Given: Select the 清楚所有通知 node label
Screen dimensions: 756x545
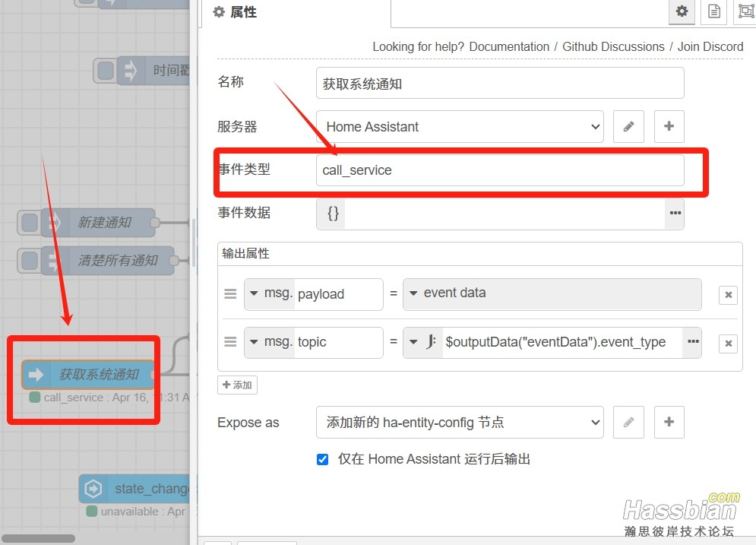Looking at the screenshot, I should 118,261.
